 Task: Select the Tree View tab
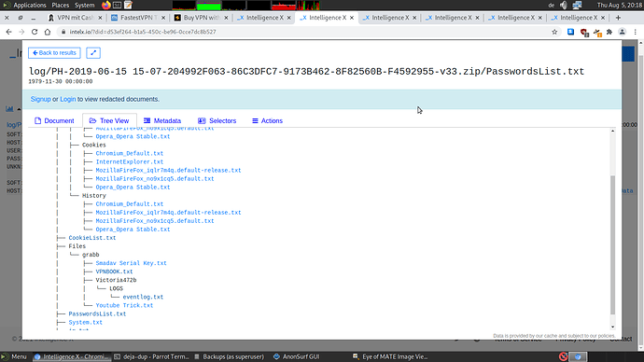(109, 120)
